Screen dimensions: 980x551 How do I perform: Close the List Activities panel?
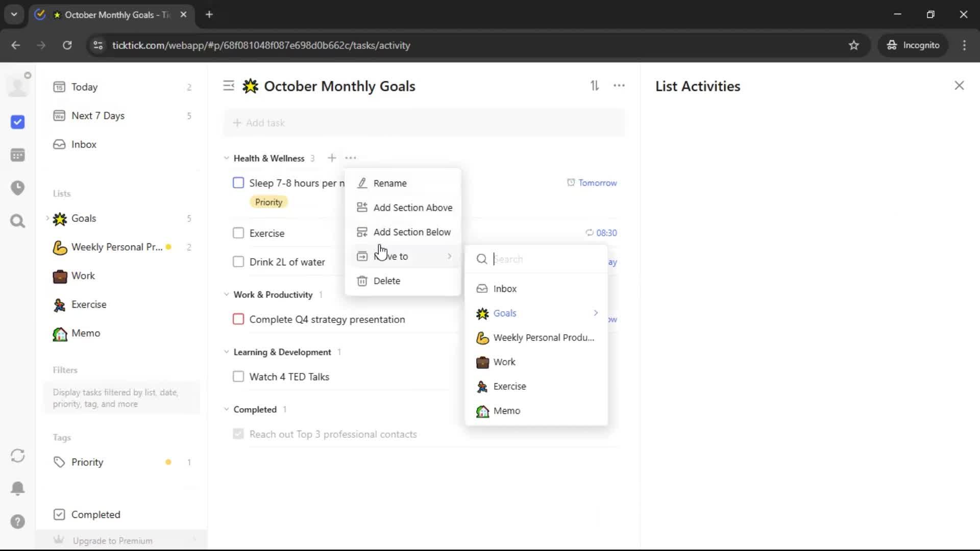(959, 86)
